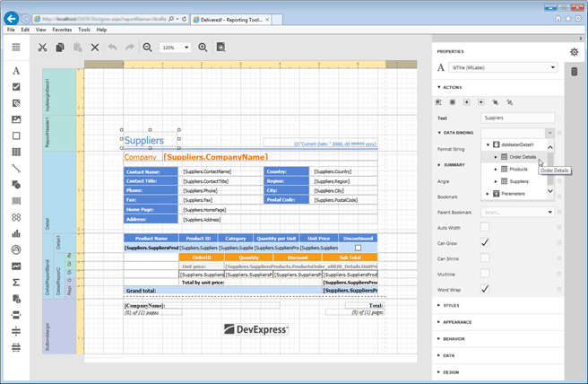The image size is (588, 384).
Task: Click the Undo arrow in toolbar
Action: coord(112,48)
